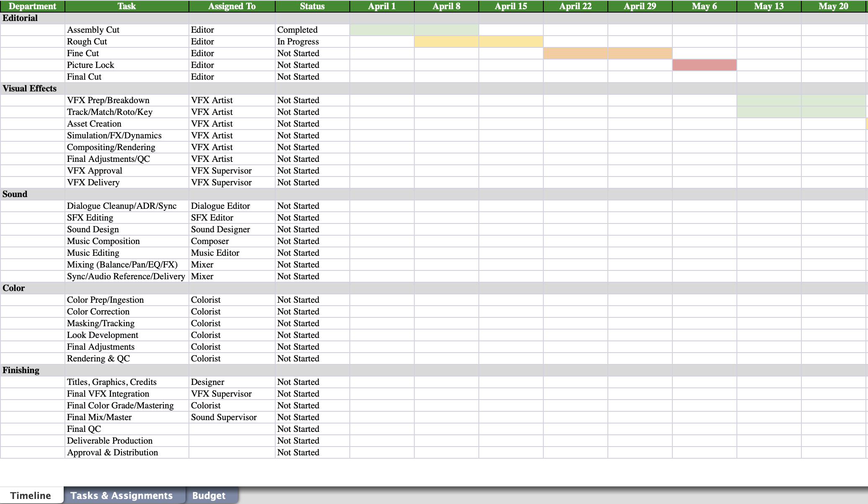Open the Budget sheet tab

(209, 496)
